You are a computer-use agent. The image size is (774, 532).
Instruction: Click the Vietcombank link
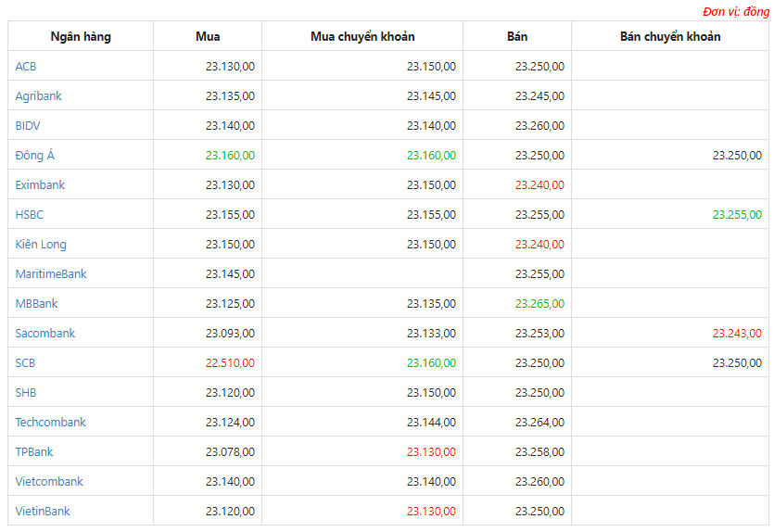tap(49, 481)
